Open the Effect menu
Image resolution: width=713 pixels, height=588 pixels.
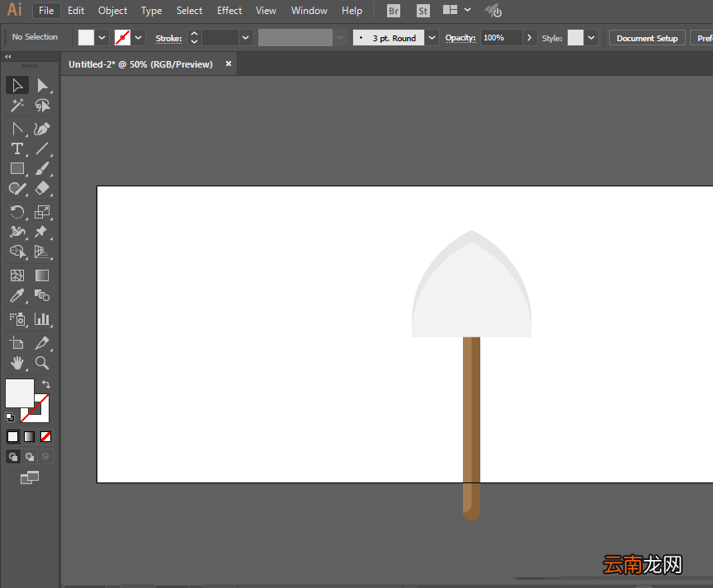click(229, 11)
